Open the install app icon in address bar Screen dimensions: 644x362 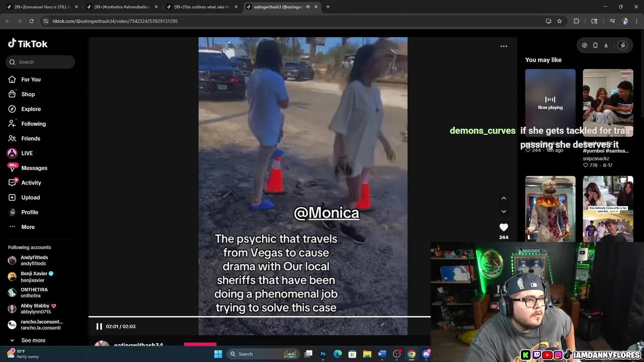coord(548,21)
